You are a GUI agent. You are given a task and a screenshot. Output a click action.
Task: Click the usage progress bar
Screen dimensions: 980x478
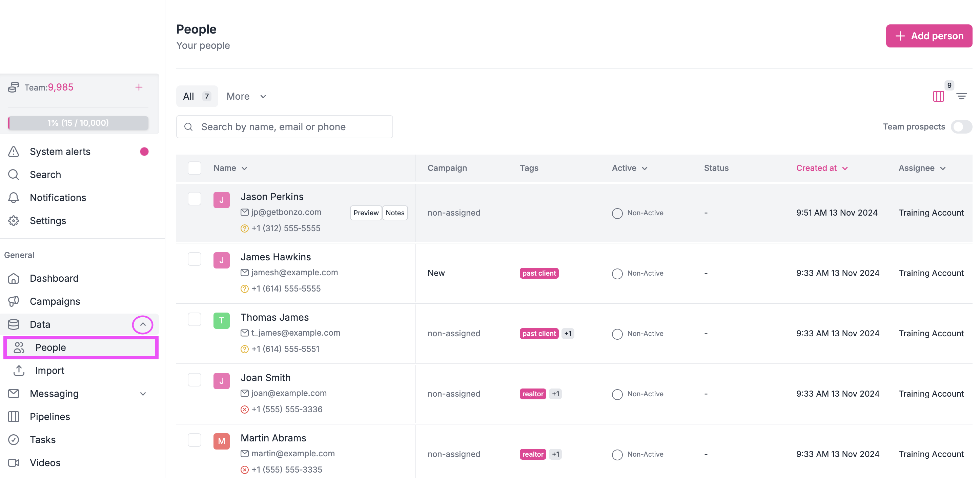click(x=78, y=123)
